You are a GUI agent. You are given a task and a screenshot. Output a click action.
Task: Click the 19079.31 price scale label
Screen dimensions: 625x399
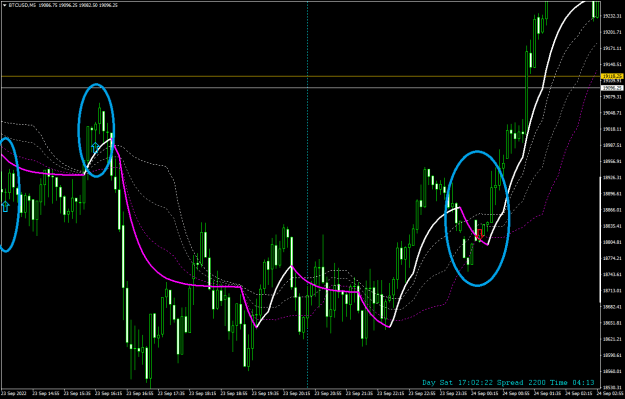(x=612, y=97)
